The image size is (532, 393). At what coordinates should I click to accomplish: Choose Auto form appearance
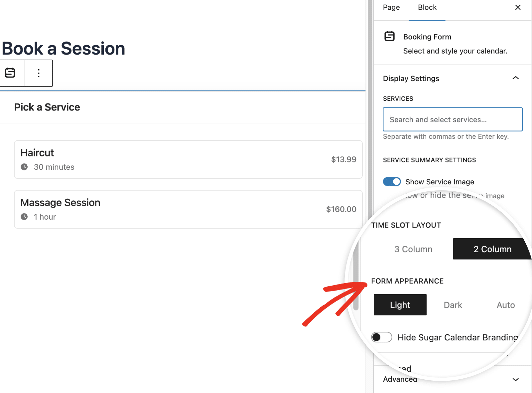coord(505,305)
